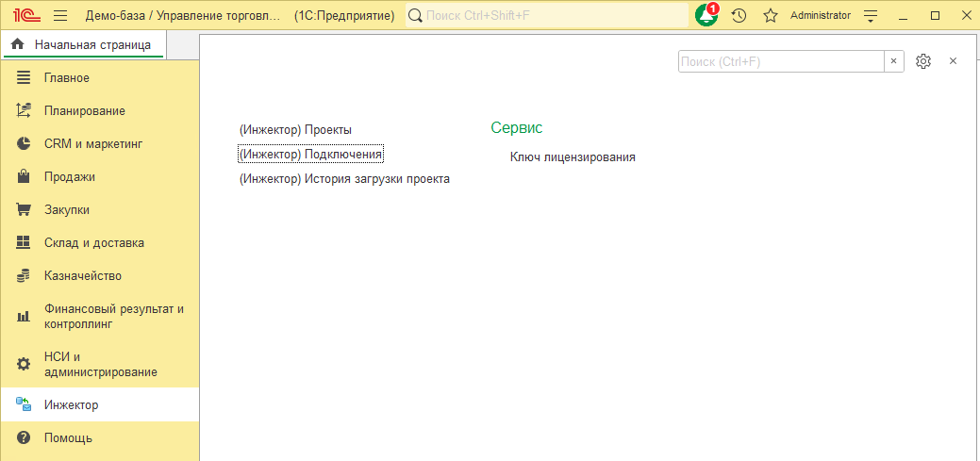Click the Главное list icon
The width and height of the screenshot is (980, 461).
coord(24,78)
